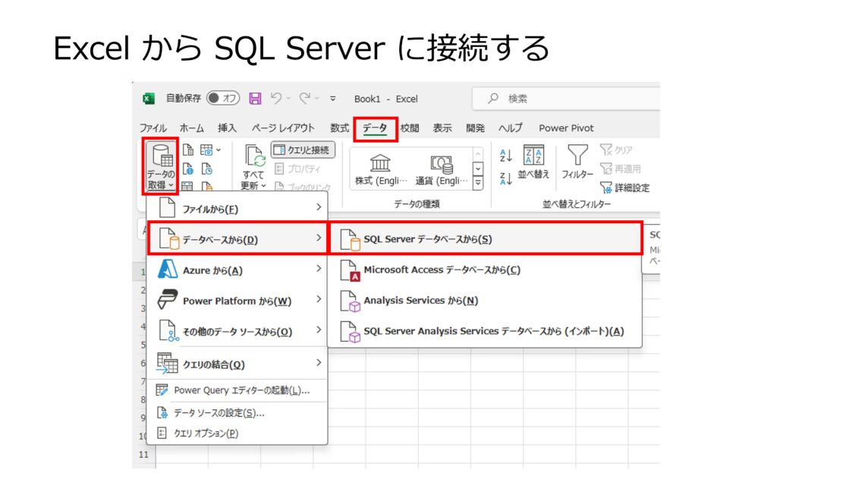868x489 pixels.
Task: Click the 詳細設定 advanced filter icon
Action: (x=605, y=187)
